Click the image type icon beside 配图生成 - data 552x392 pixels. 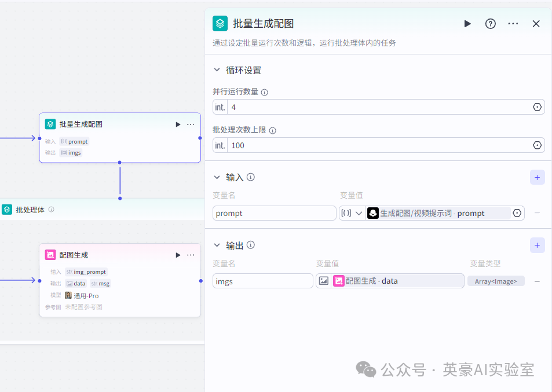point(323,281)
